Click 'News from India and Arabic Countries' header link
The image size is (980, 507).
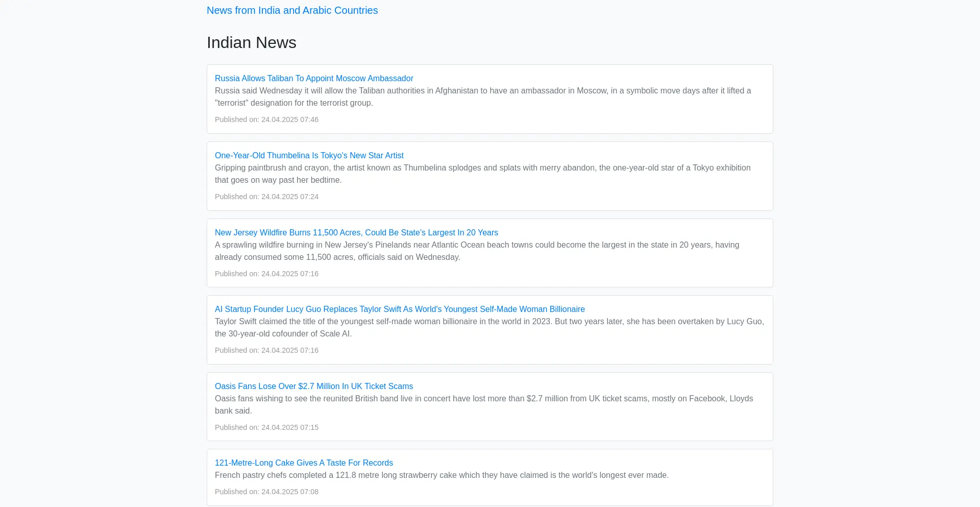click(x=292, y=10)
